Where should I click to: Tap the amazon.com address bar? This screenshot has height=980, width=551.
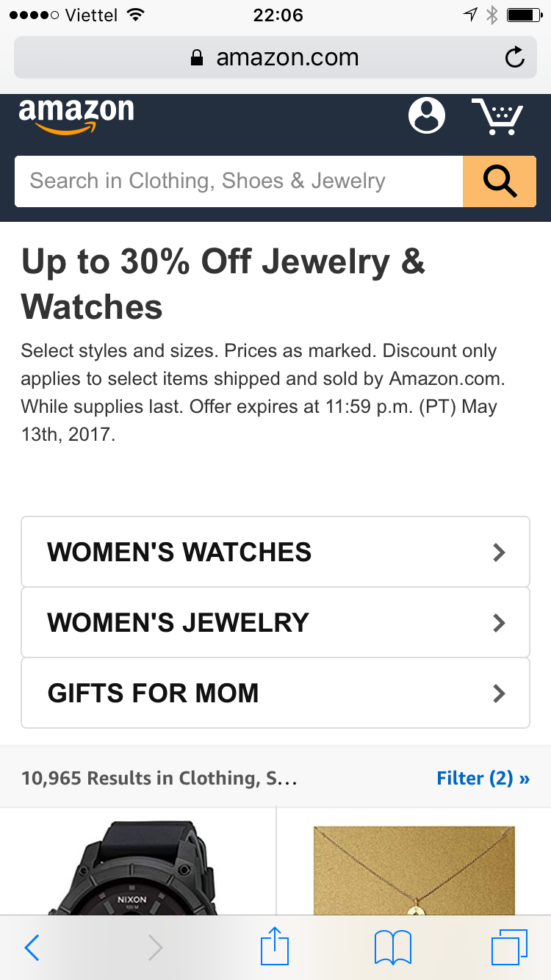click(275, 58)
